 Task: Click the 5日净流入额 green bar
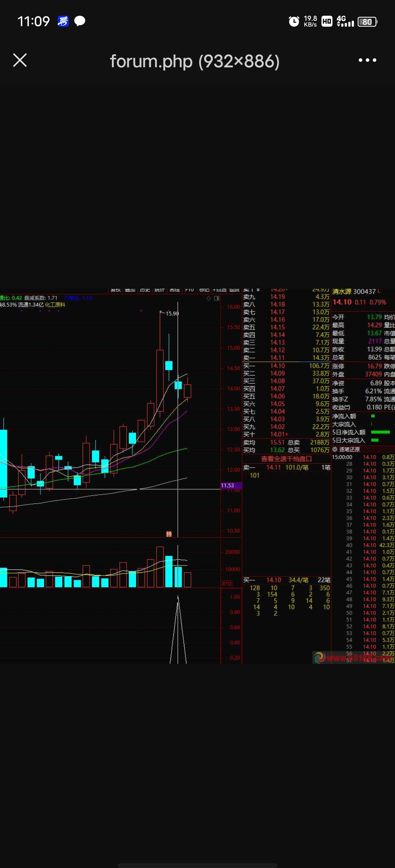(380, 432)
